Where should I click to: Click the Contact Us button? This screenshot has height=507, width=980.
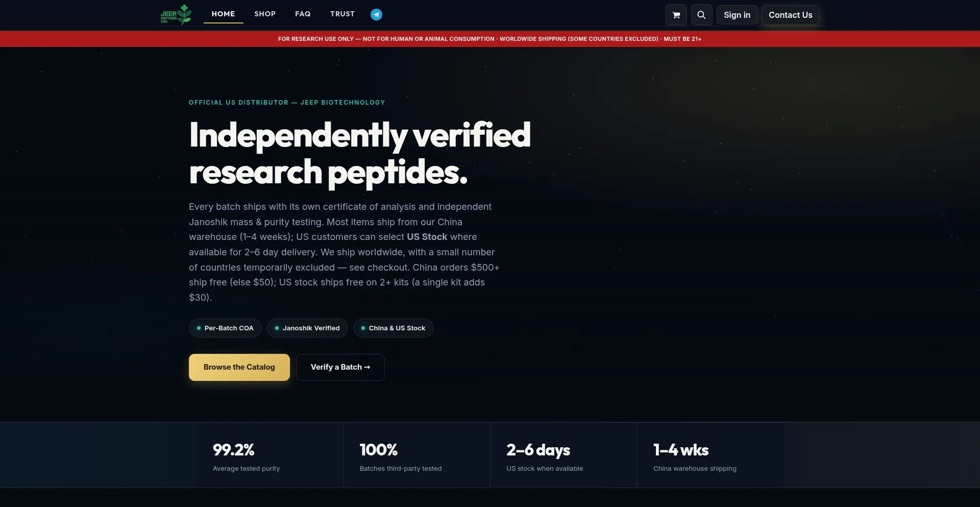pyautogui.click(x=790, y=15)
